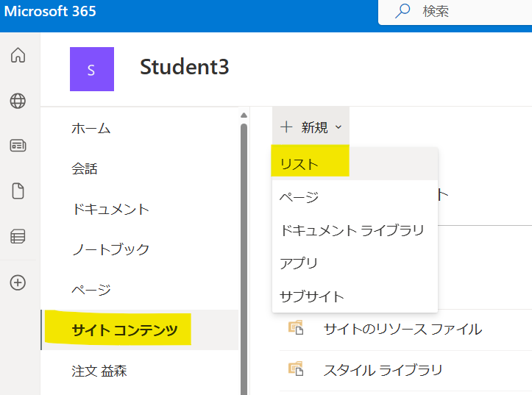
Task: Open the News icon in app bar
Action: (18, 146)
